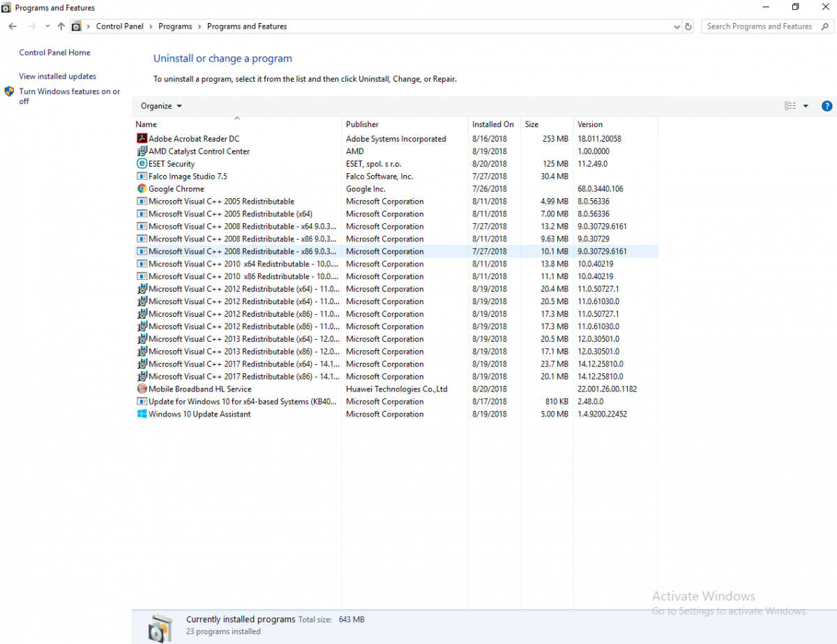Expand the chevron before Control Panel breadcrumb
The width and height of the screenshot is (837, 644).
point(89,27)
